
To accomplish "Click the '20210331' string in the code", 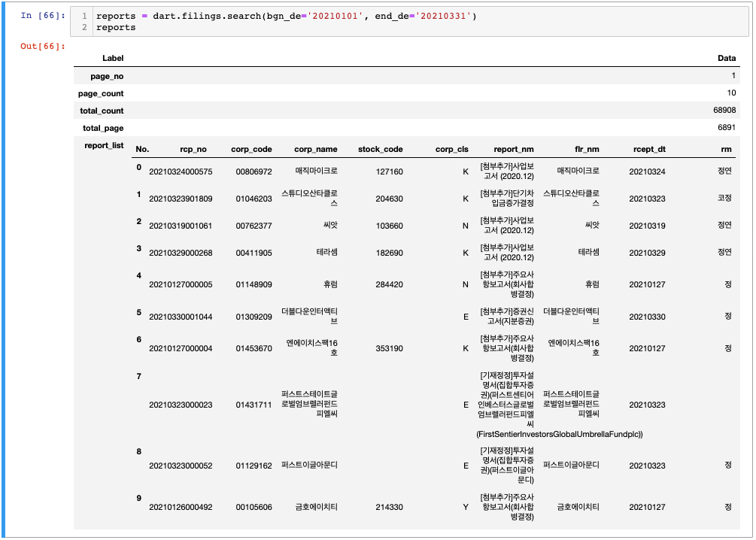I will click(444, 17).
